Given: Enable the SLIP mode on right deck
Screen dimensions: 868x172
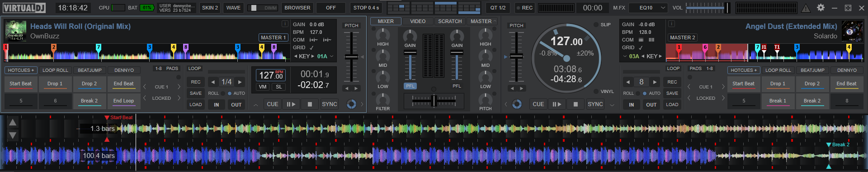Looking at the screenshot, I should tap(603, 25).
